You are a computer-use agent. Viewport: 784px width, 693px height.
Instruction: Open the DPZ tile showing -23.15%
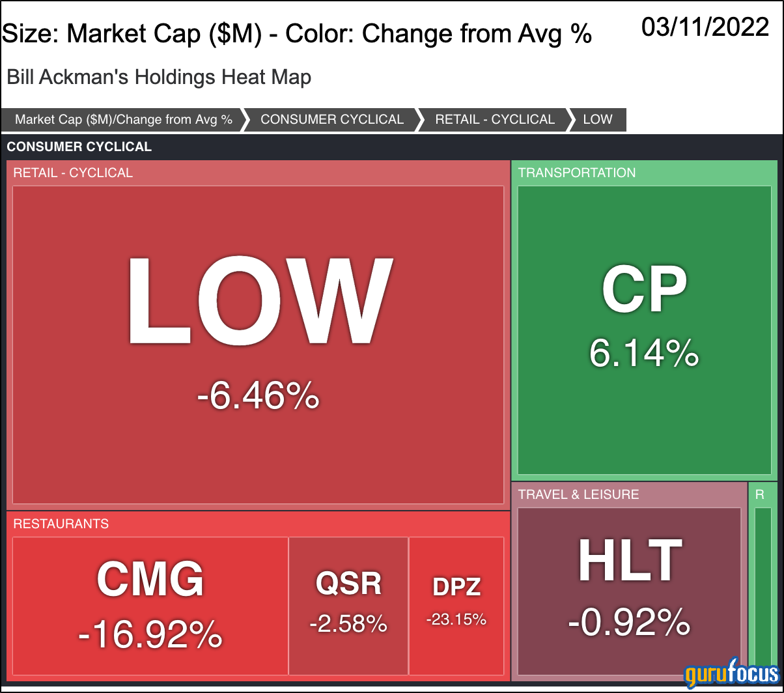456,606
